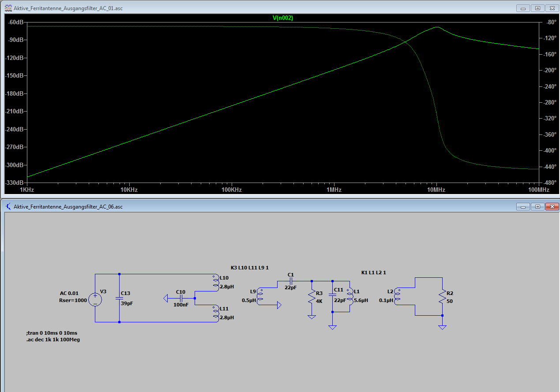Click the 100nF value of C10
Screen dimensions: 560x392
pyautogui.click(x=180, y=305)
